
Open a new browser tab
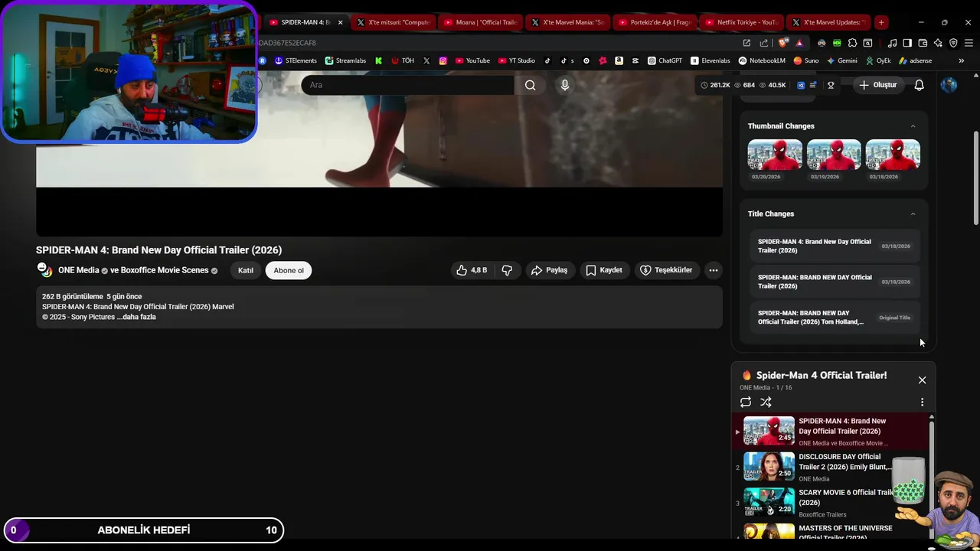point(881,22)
